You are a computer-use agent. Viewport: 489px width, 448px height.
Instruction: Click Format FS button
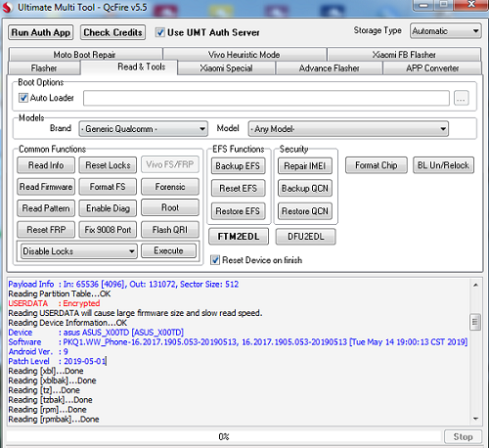(x=108, y=187)
